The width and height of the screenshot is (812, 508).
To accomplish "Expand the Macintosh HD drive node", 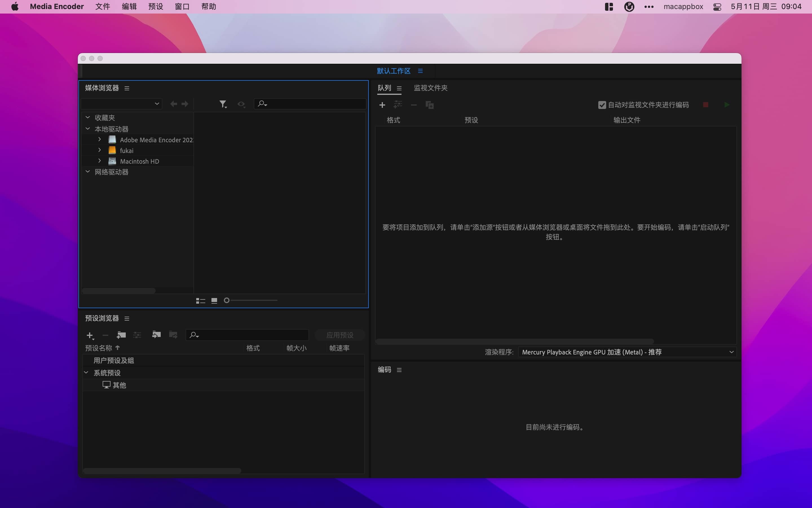I will click(100, 161).
